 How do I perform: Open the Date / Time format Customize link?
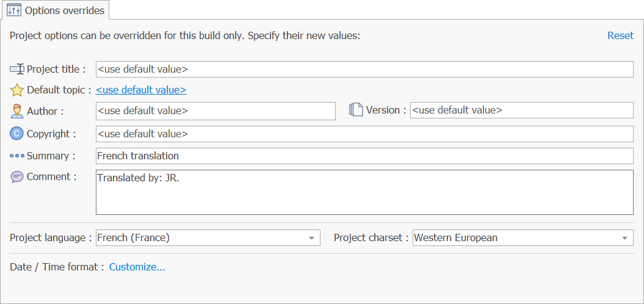tap(137, 267)
